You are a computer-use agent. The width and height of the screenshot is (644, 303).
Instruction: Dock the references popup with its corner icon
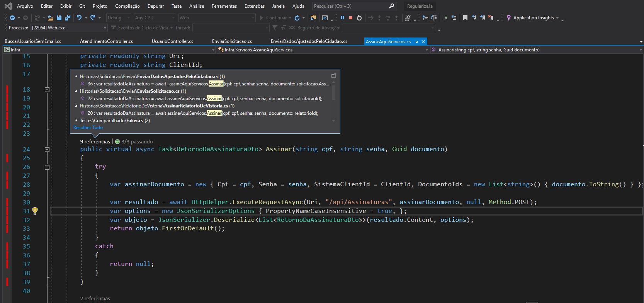(334, 76)
